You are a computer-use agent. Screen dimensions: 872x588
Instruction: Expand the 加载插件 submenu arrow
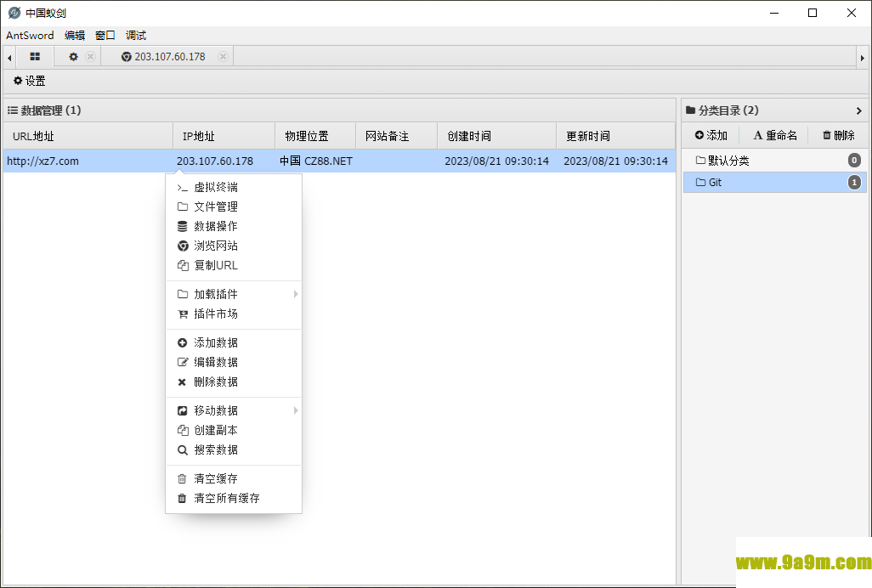coord(296,294)
